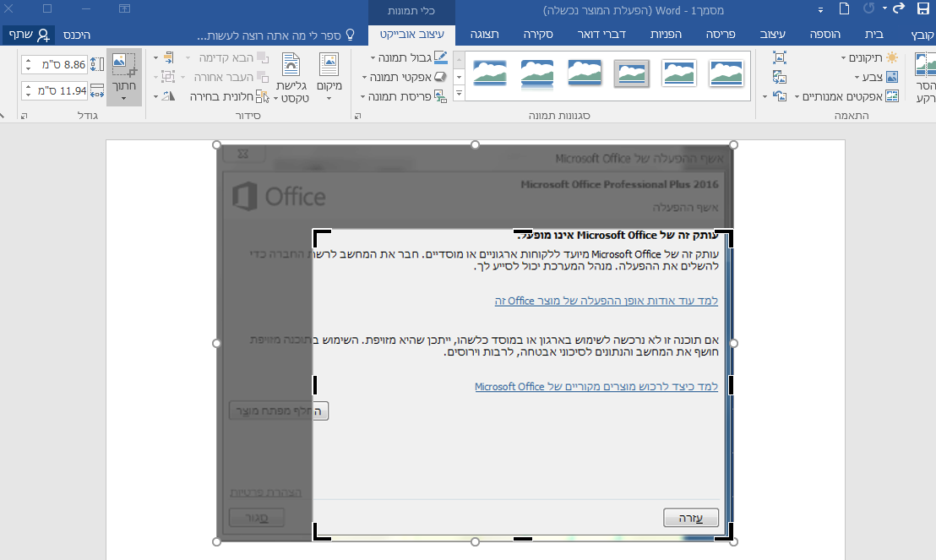936x560 pixels.
Task: Apply the soft edge rectangle picture style
Action: pyautogui.click(x=489, y=73)
